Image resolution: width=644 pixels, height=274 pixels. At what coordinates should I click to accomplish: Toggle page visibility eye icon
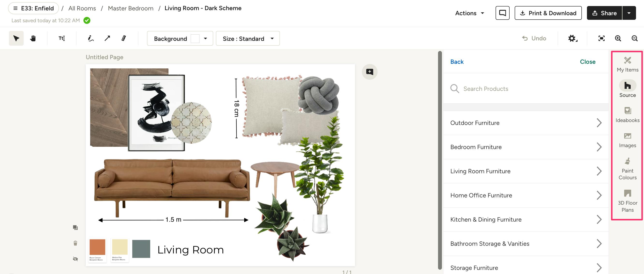click(75, 259)
